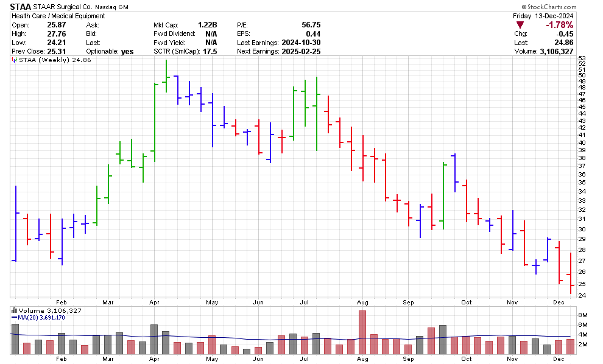Viewport: 603px width, 364px height.
Task: Click the STAAR Surgical Co. company name
Action: pyautogui.click(x=63, y=7)
